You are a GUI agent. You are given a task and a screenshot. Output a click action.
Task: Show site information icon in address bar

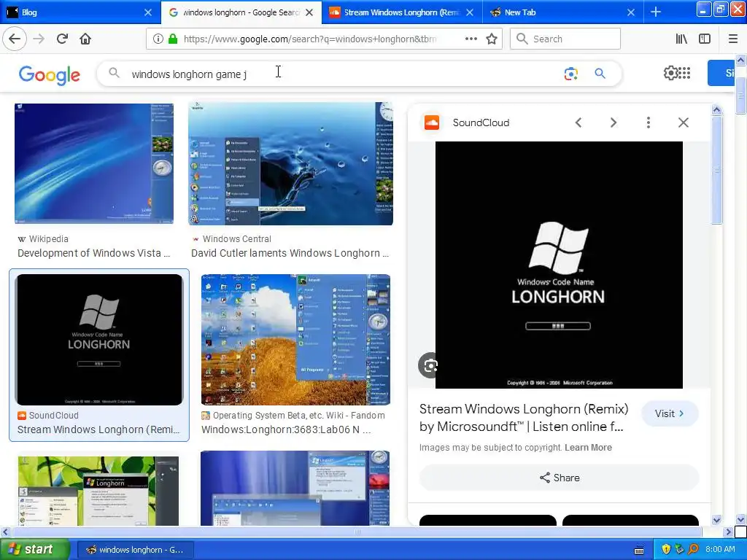pyautogui.click(x=158, y=39)
